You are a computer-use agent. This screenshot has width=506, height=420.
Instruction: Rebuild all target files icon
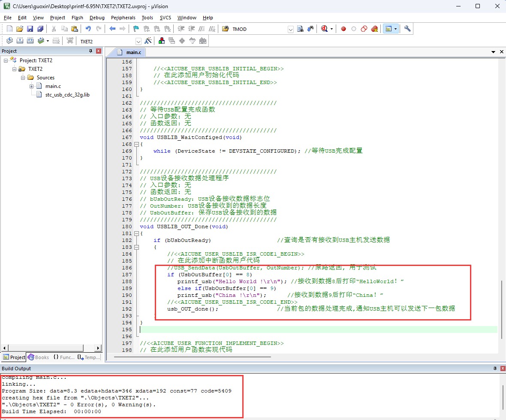tap(30, 41)
